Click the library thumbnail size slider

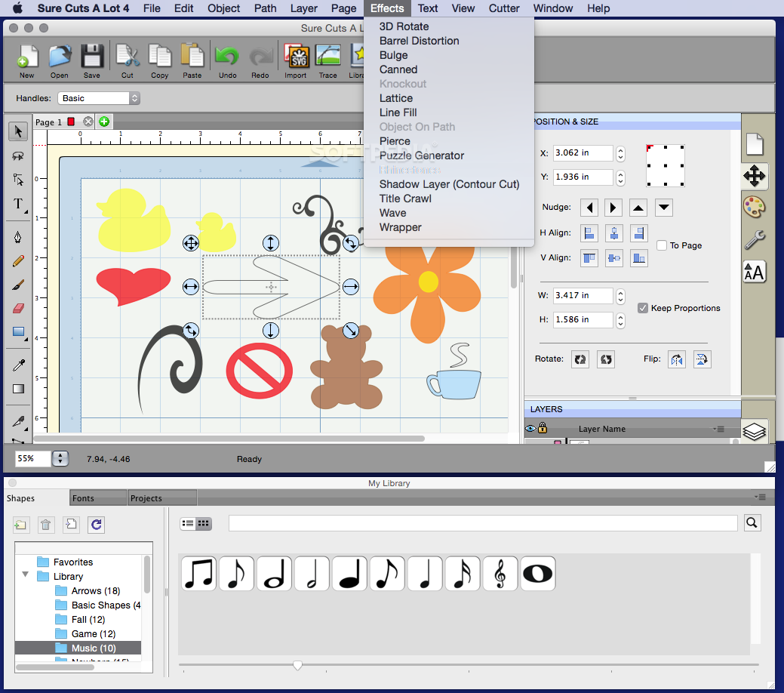pyautogui.click(x=297, y=665)
